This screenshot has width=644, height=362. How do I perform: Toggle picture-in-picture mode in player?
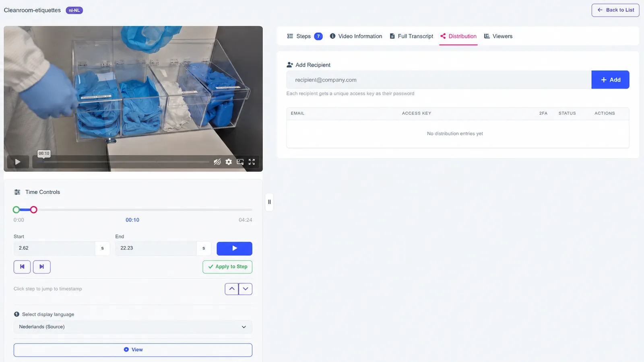[240, 162]
